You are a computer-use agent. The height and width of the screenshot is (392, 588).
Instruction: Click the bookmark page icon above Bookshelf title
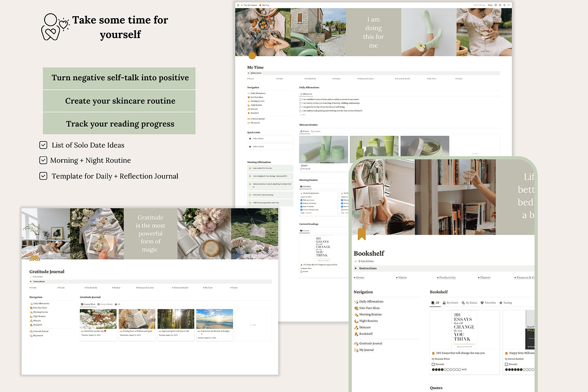tap(362, 234)
